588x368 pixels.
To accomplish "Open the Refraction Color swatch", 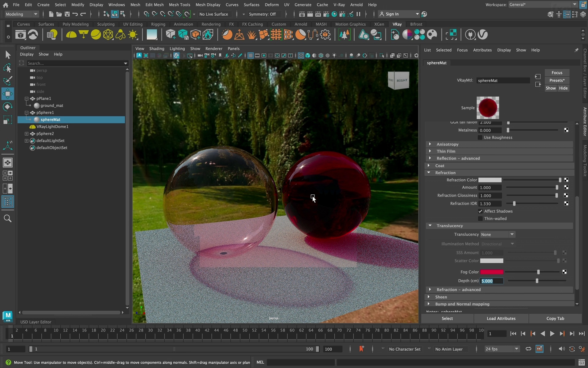I will pos(490,180).
